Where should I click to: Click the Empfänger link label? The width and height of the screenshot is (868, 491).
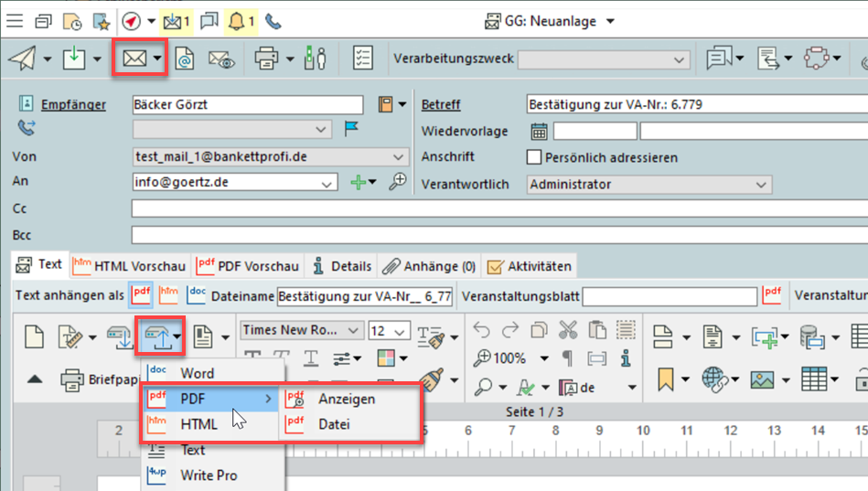[x=72, y=104]
